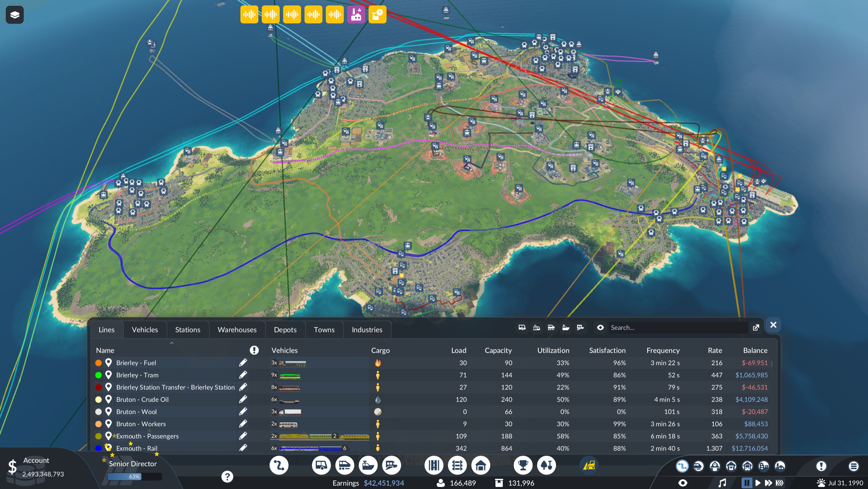Image resolution: width=868 pixels, height=489 pixels.
Task: Filter lines list by aircraft
Action: coord(580,328)
